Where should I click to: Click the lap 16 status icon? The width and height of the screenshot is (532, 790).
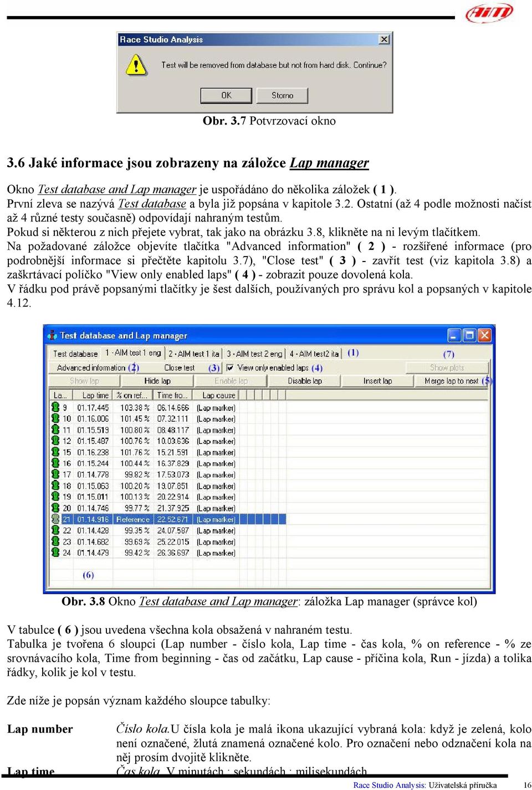point(55,463)
